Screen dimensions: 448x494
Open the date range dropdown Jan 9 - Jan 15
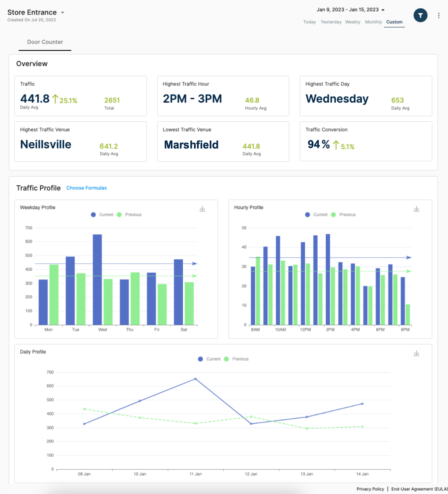pos(351,10)
